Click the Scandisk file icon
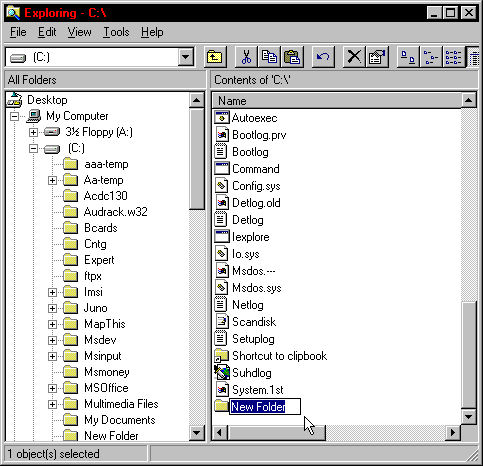The width and height of the screenshot is (483, 466). click(x=222, y=322)
